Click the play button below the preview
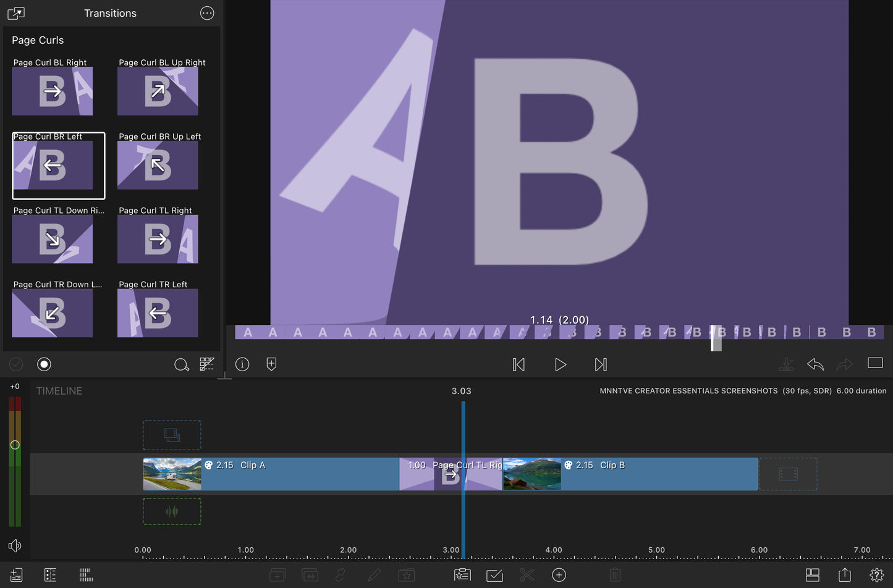Image resolution: width=893 pixels, height=588 pixels. pyautogui.click(x=560, y=365)
